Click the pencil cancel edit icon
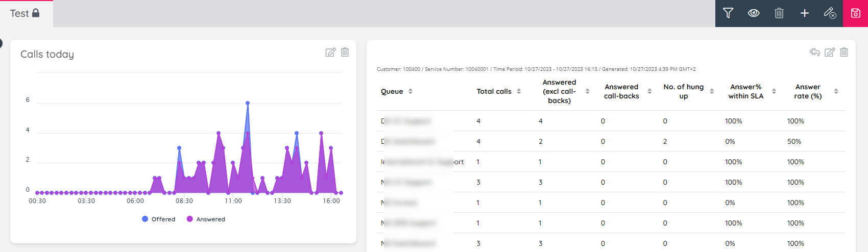Screen dimensions: 868x252 [x=830, y=13]
